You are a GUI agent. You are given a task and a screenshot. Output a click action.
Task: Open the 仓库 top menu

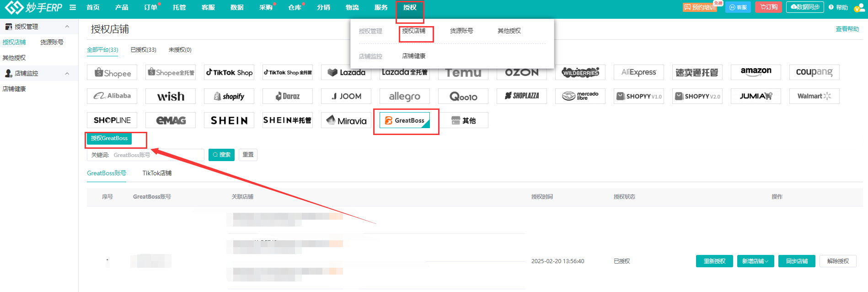[x=295, y=7]
